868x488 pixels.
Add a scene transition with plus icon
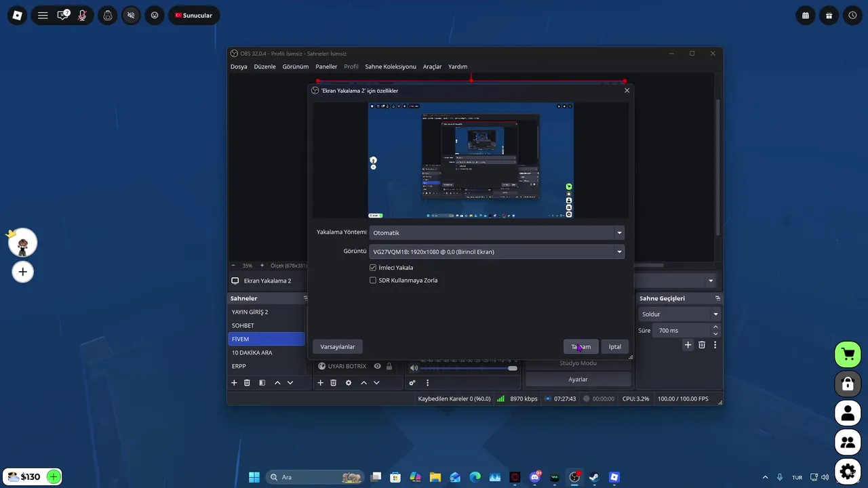pyautogui.click(x=688, y=345)
